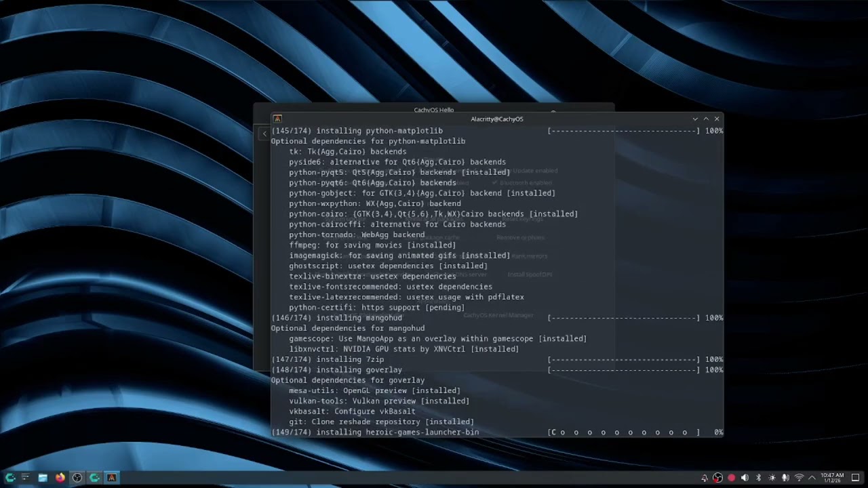Click the Alacritty@CachyOS title bar text
The image size is (868, 488).
pos(497,119)
